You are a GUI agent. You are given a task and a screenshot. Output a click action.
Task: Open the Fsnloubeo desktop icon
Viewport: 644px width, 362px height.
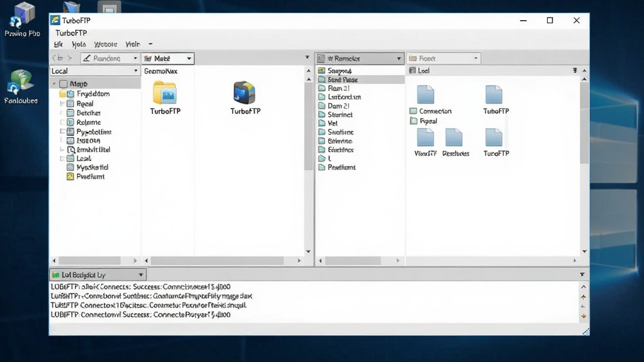pos(21,87)
